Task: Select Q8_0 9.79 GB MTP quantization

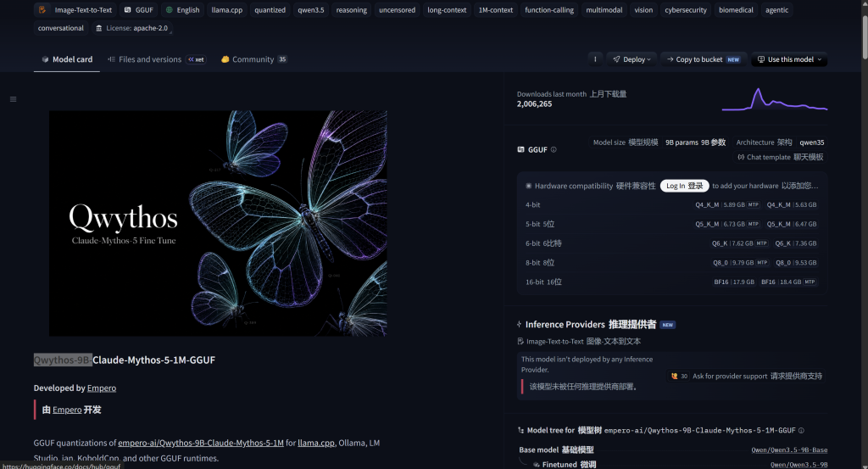Action: tap(741, 263)
